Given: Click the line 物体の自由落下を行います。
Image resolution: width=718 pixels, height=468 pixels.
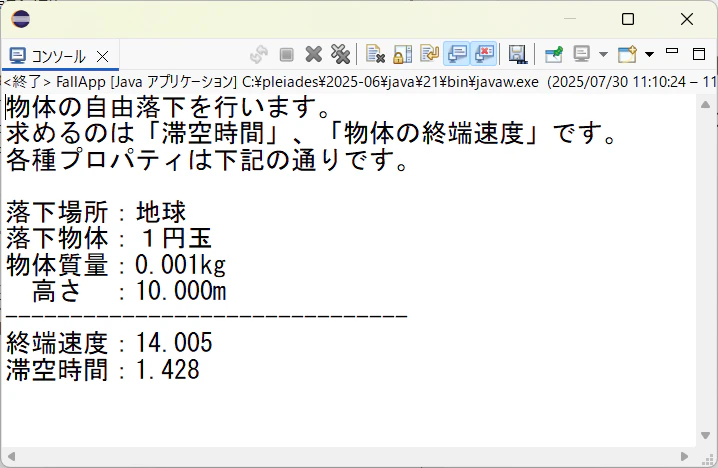Looking at the screenshot, I should (x=168, y=107).
